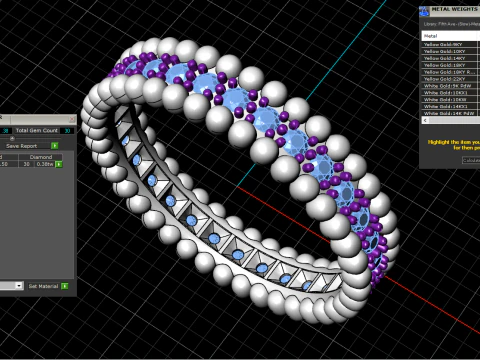Click the Diamond column header
The width and height of the screenshot is (480, 360).
pos(41,157)
